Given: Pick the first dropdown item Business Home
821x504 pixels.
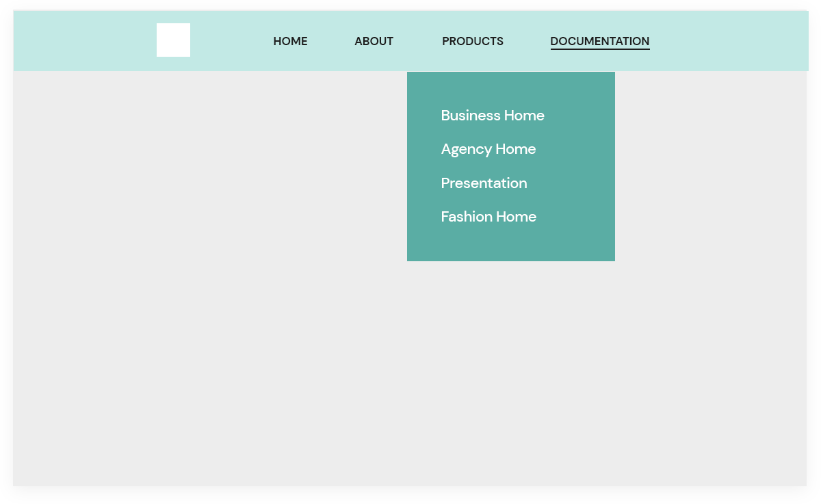Looking at the screenshot, I should tap(492, 116).
